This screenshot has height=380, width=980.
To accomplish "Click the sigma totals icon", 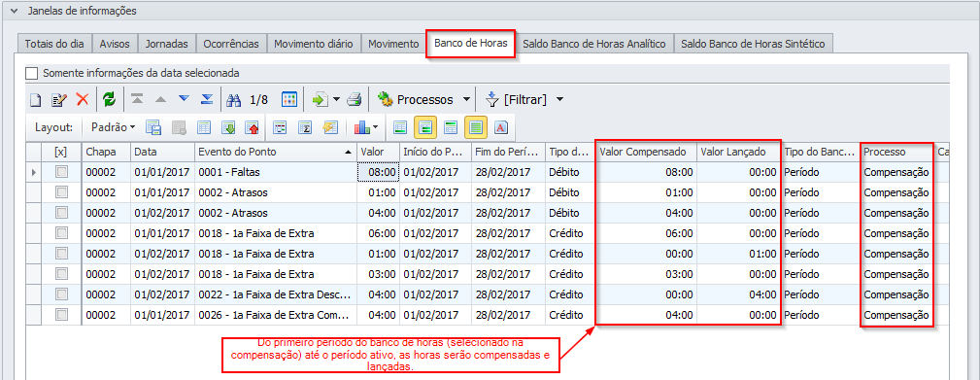I will (x=305, y=127).
